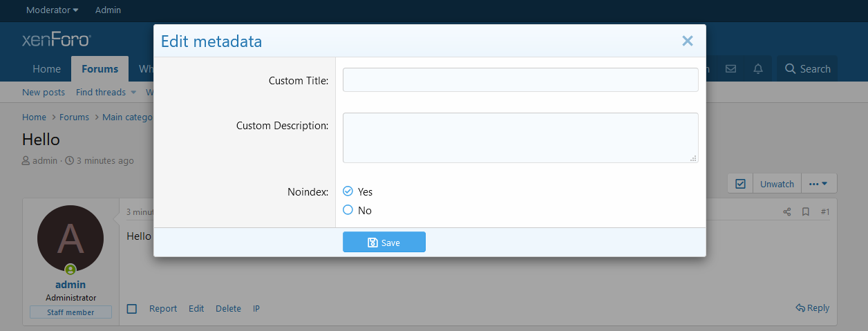Bookmark the post using bookmark icon
This screenshot has width=868, height=331.
pyautogui.click(x=806, y=211)
